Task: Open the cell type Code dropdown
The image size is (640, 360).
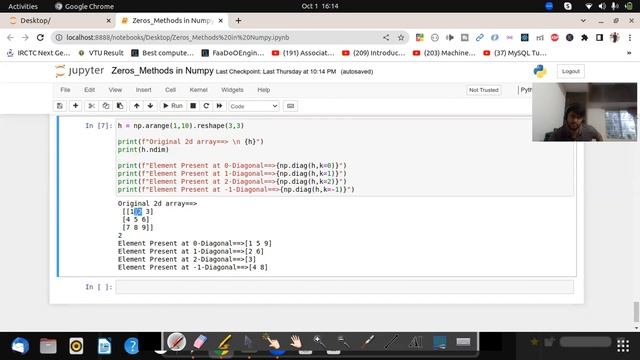Action: click(x=254, y=106)
